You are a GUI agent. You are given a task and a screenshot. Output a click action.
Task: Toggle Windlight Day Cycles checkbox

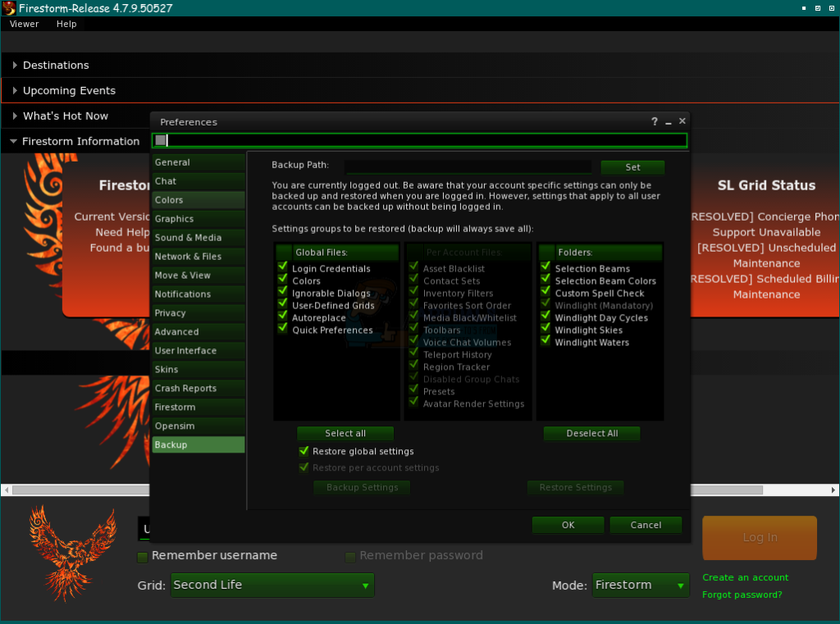pyautogui.click(x=546, y=316)
